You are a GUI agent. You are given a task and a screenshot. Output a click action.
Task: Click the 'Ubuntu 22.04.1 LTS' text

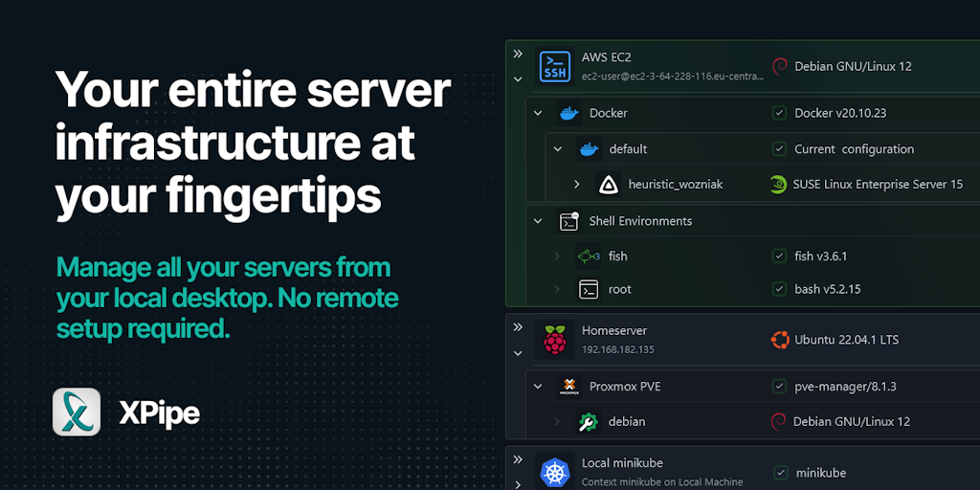tap(846, 340)
